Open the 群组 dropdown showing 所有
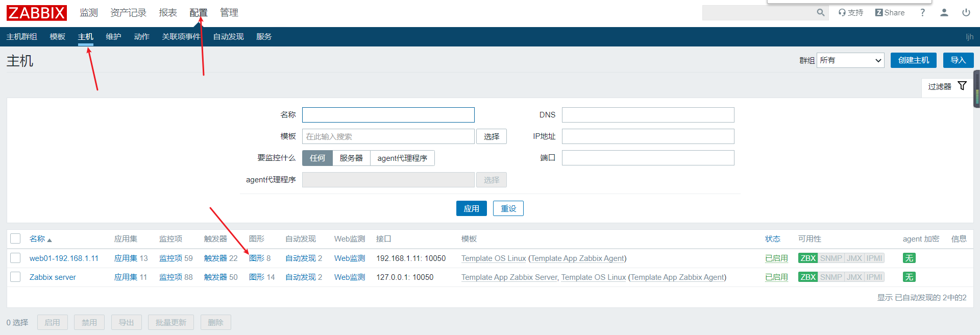Viewport: 980px width, 335px height. click(850, 60)
